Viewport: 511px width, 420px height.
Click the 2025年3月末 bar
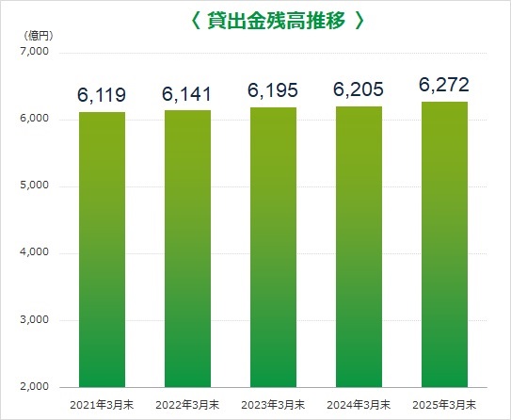coord(444,245)
